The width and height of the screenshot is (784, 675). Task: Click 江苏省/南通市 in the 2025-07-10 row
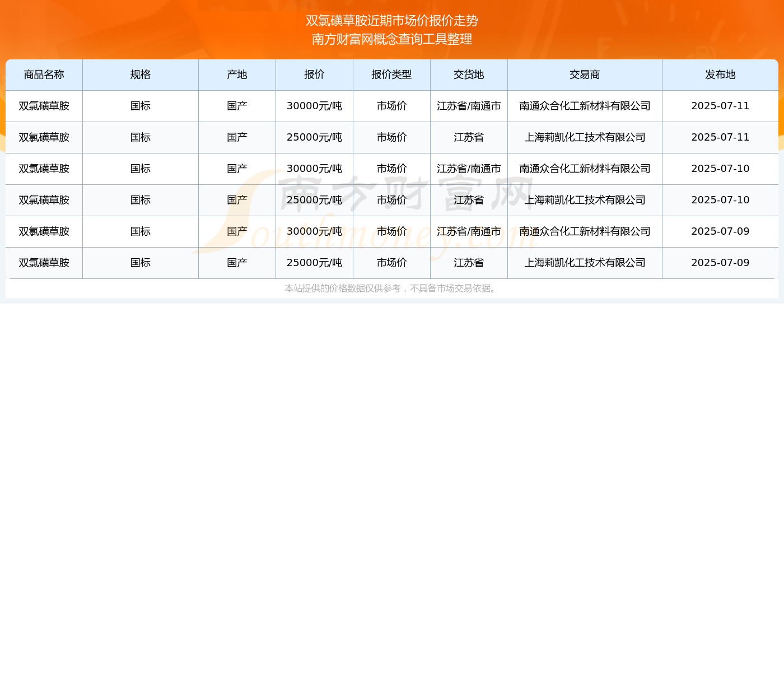pyautogui.click(x=469, y=169)
